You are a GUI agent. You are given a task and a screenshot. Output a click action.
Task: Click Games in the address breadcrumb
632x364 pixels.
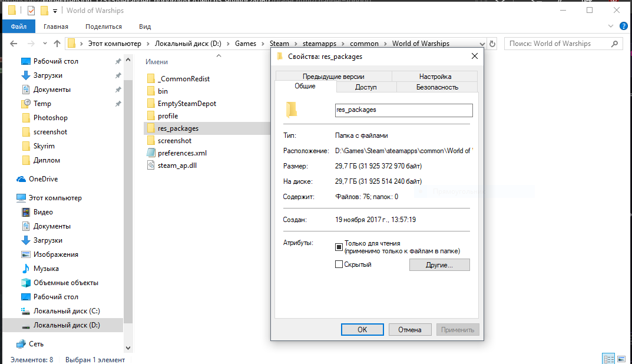(246, 44)
